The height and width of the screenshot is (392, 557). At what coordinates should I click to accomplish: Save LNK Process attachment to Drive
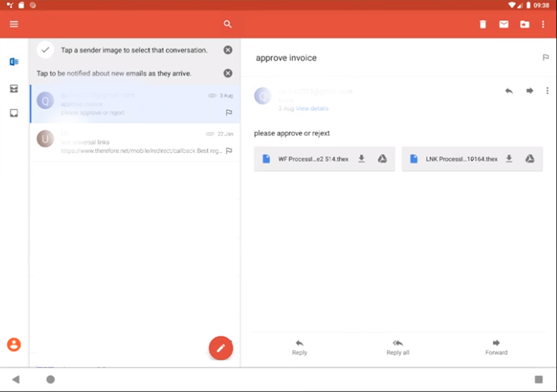529,159
